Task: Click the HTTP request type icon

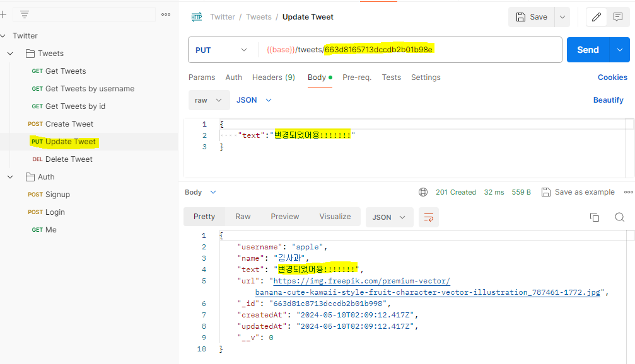Action: pos(197,17)
